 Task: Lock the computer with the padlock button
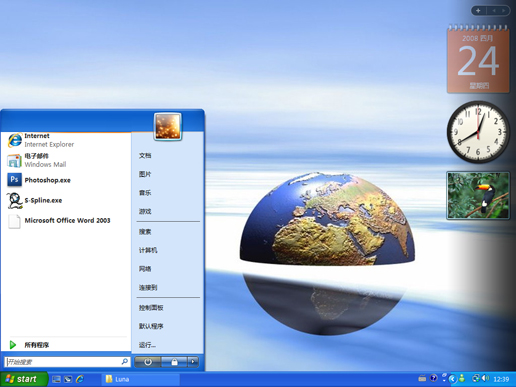(174, 362)
